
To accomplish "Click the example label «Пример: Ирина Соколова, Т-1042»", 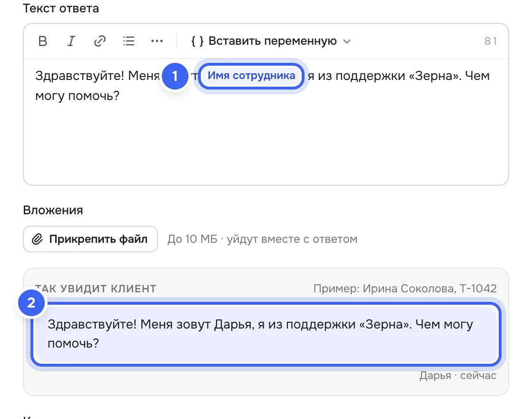I will pos(405,288).
